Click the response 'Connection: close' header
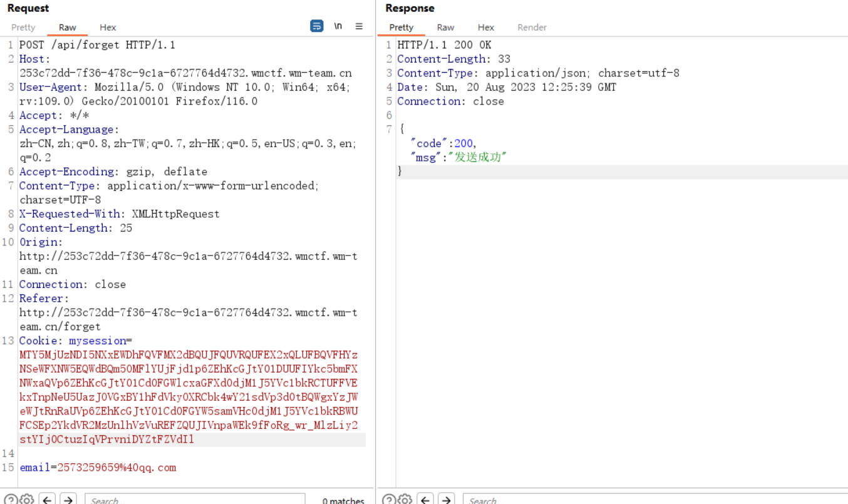 450,101
